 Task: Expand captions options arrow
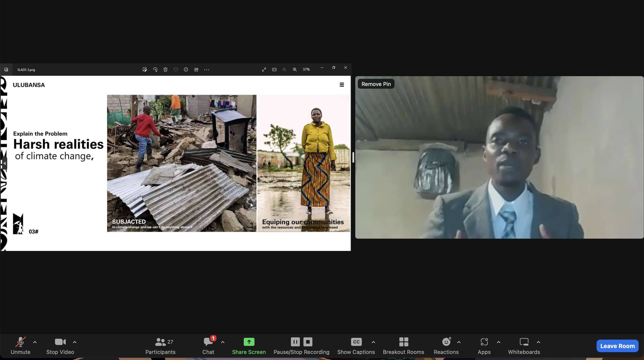click(x=373, y=342)
